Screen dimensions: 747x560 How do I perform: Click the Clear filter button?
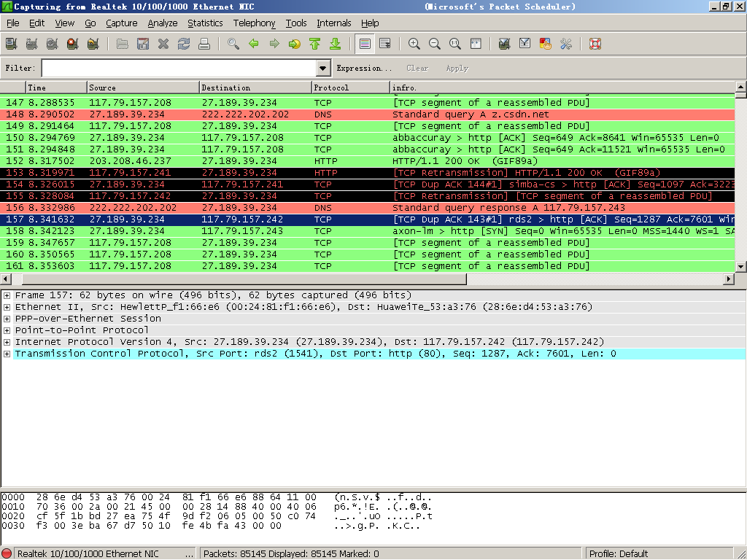(417, 68)
